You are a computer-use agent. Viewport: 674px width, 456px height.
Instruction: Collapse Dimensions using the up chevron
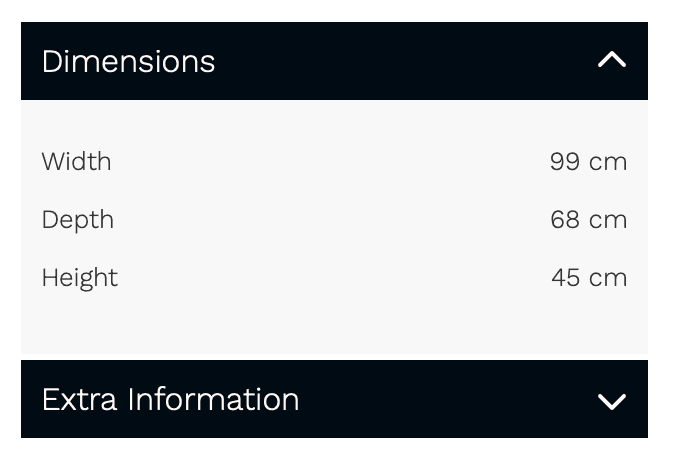tap(612, 60)
